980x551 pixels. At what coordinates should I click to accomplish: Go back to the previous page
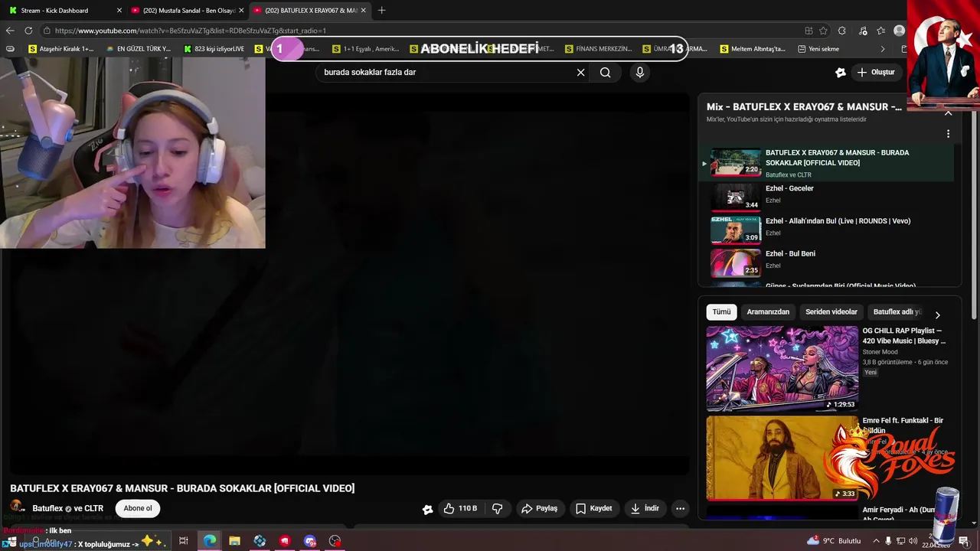10,31
